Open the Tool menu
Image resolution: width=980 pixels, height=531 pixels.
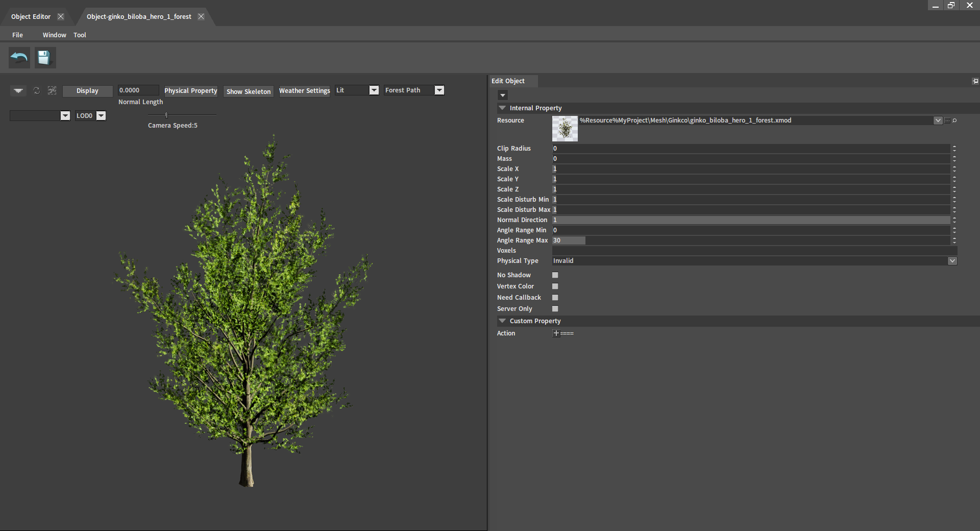(x=80, y=35)
